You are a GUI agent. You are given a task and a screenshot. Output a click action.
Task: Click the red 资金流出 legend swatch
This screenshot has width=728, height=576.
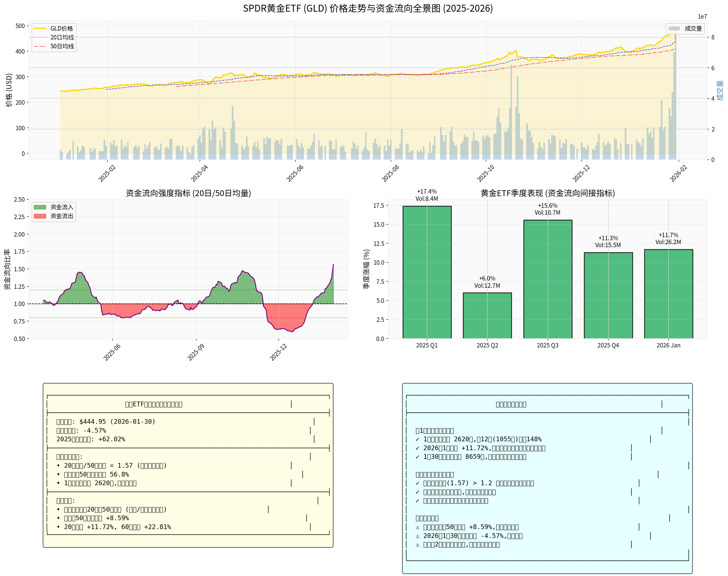(40, 216)
